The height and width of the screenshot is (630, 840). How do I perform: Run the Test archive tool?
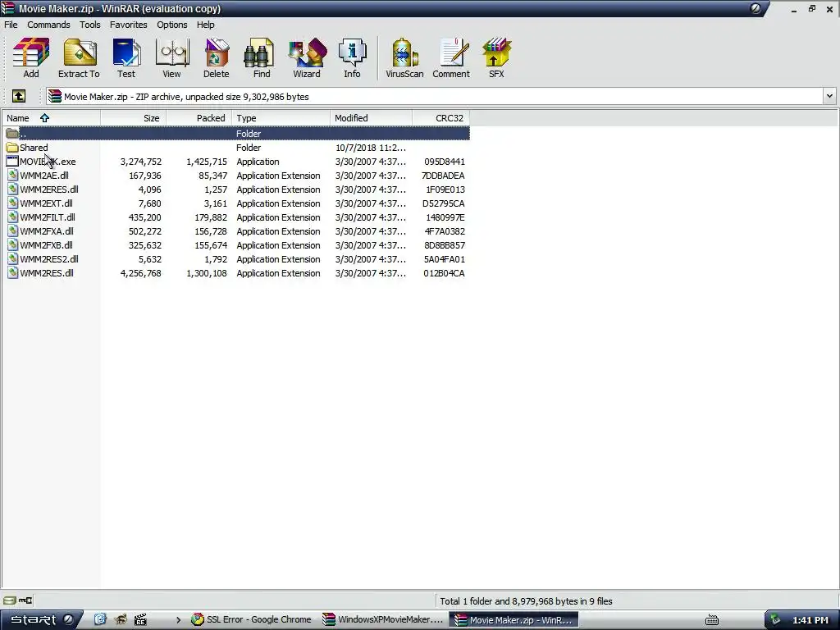[126, 58]
